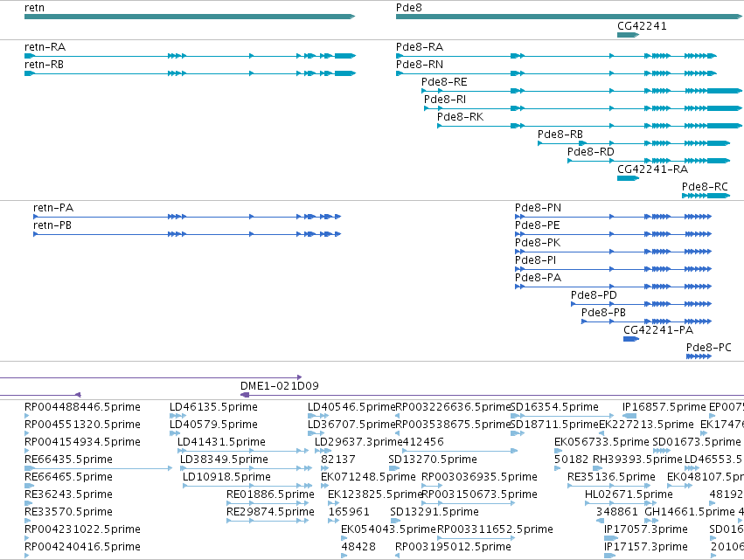Click the retn-RA transcript label
744x560 pixels.
pyautogui.click(x=45, y=47)
